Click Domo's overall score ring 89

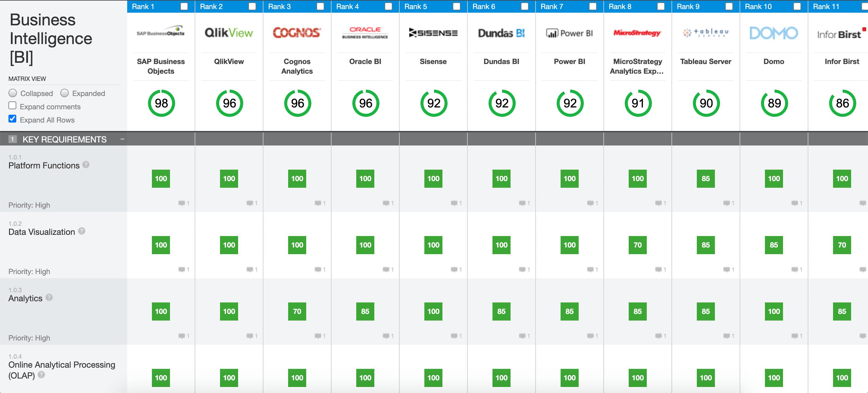tap(774, 103)
